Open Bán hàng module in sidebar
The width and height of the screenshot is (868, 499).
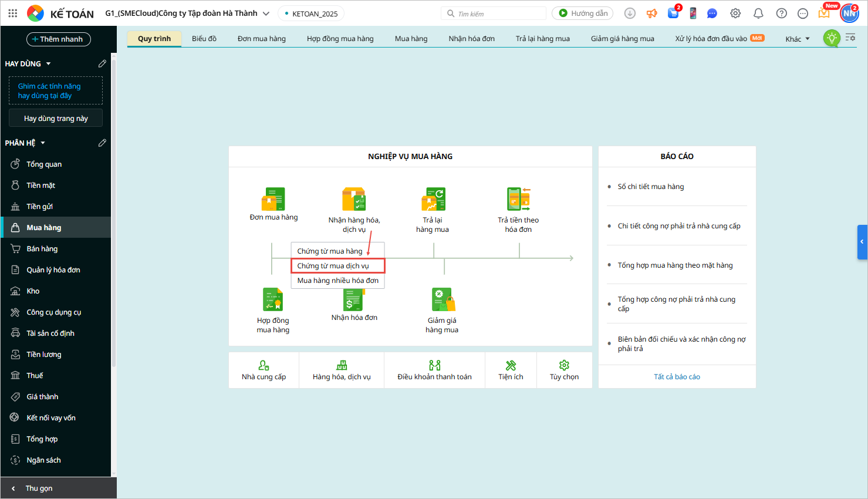(42, 249)
